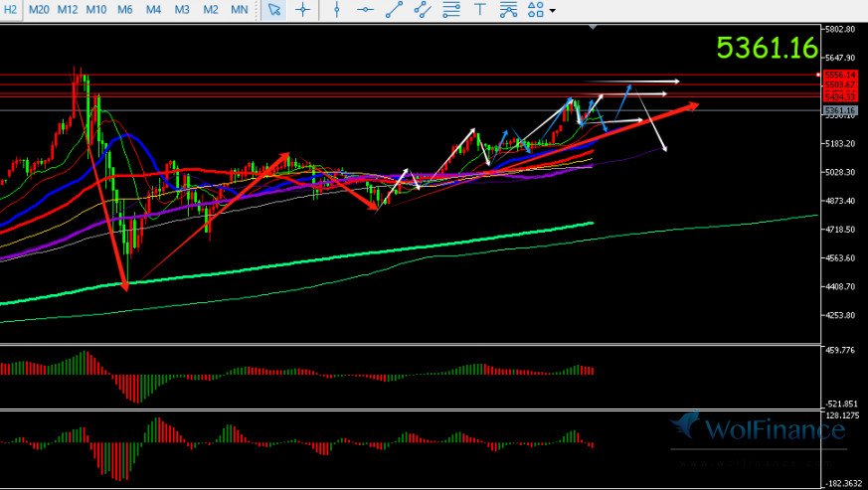Select the M3 timeframe button
The image size is (868, 490).
[182, 10]
